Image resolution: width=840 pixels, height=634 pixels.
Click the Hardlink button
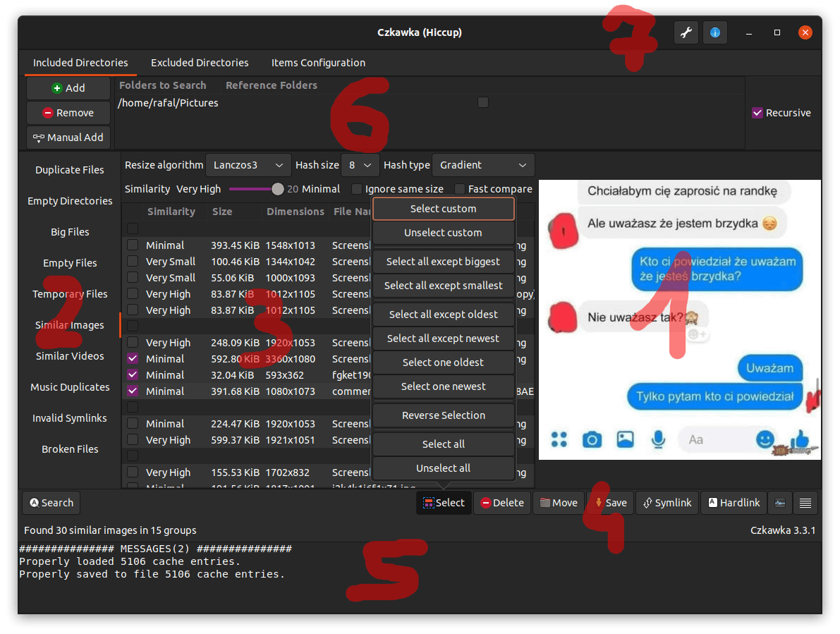tap(734, 503)
